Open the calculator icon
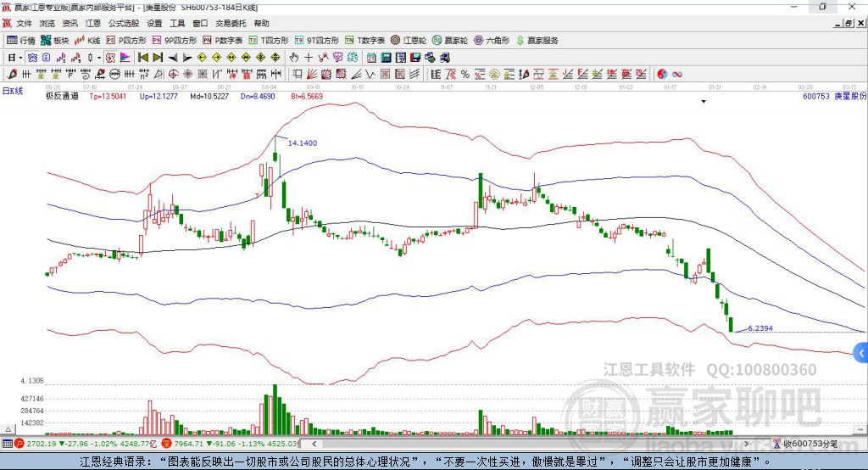The height and width of the screenshot is (470, 868). [x=386, y=58]
